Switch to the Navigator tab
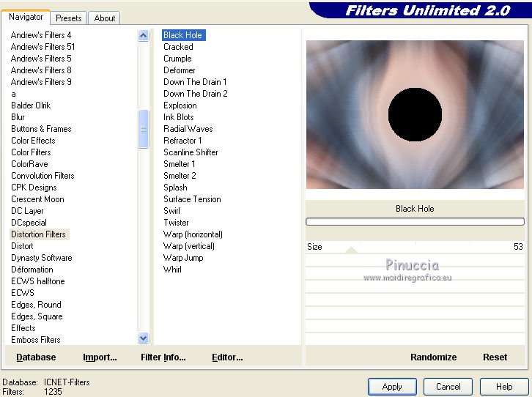 click(x=26, y=17)
